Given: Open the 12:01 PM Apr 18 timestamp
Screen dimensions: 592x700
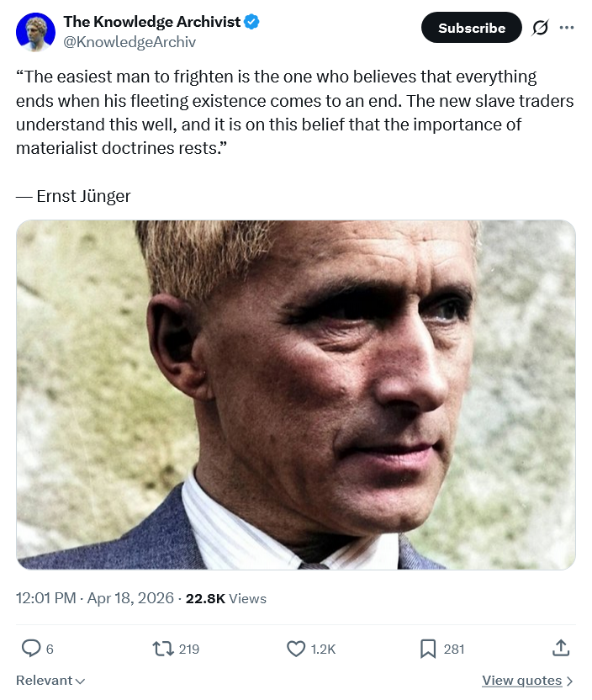Looking at the screenshot, I should (x=95, y=599).
